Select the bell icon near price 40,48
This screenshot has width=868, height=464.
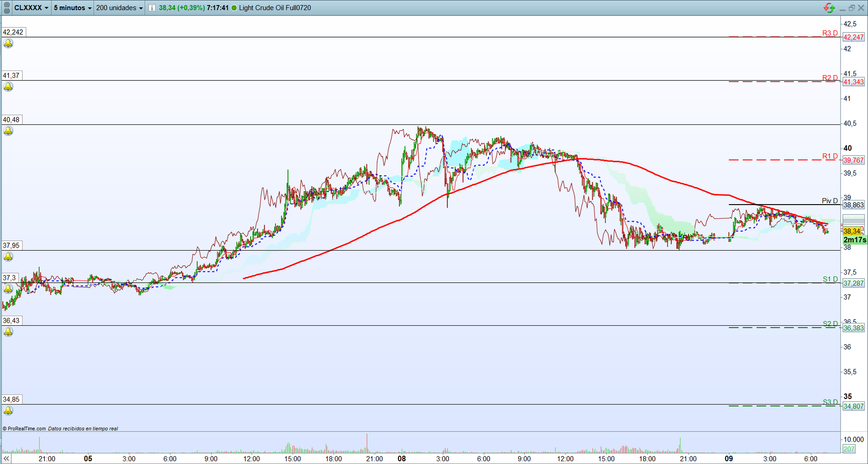[x=7, y=130]
